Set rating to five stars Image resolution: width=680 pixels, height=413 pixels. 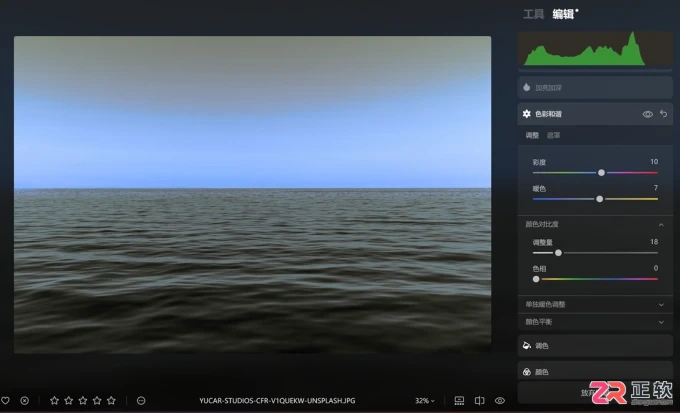[111, 400]
